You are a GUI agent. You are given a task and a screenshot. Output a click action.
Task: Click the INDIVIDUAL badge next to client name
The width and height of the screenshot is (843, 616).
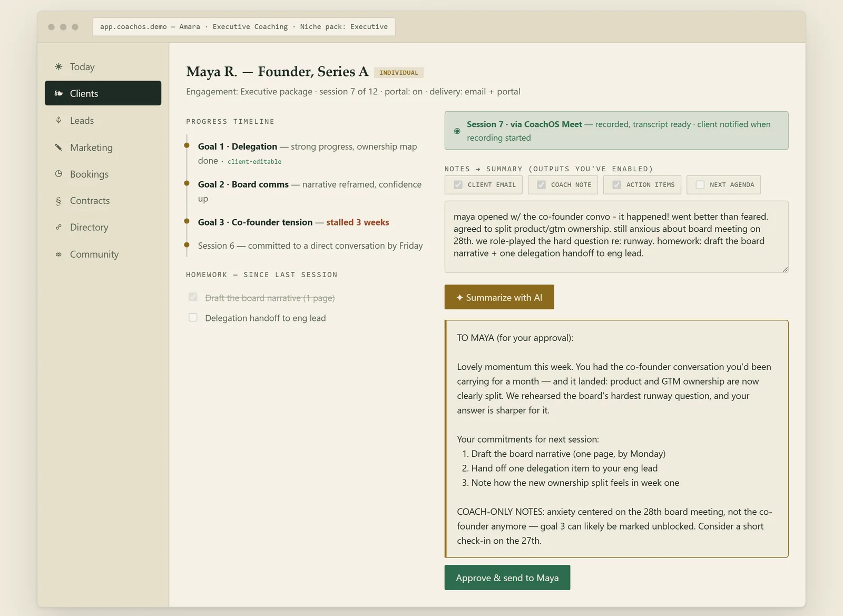tap(399, 73)
